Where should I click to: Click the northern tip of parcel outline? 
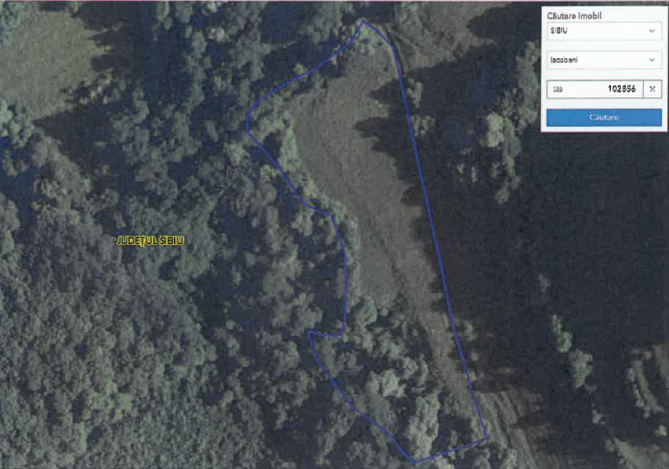[x=363, y=21]
